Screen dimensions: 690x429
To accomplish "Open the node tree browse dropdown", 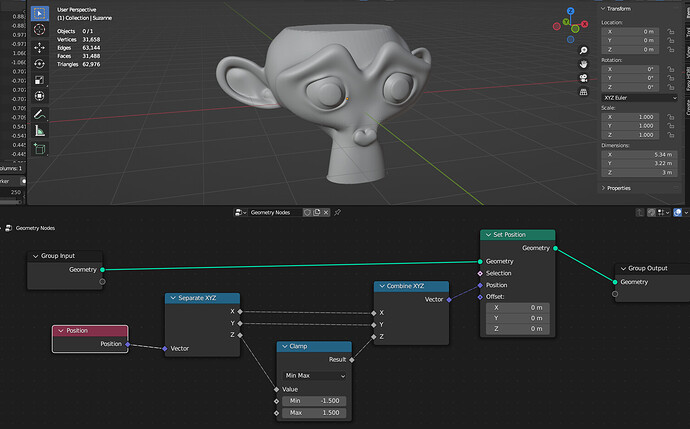I will (x=240, y=213).
